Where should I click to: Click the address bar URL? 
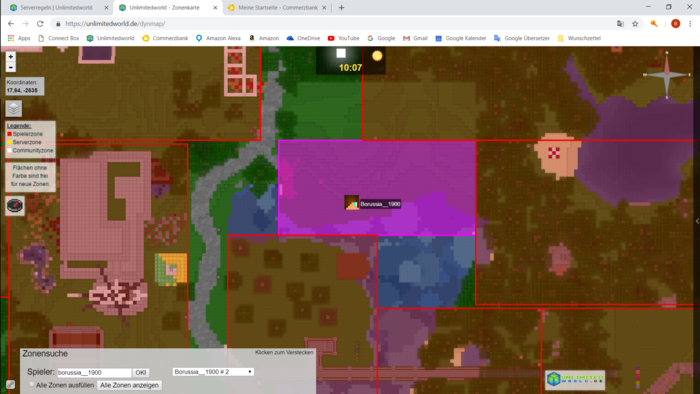[x=115, y=24]
